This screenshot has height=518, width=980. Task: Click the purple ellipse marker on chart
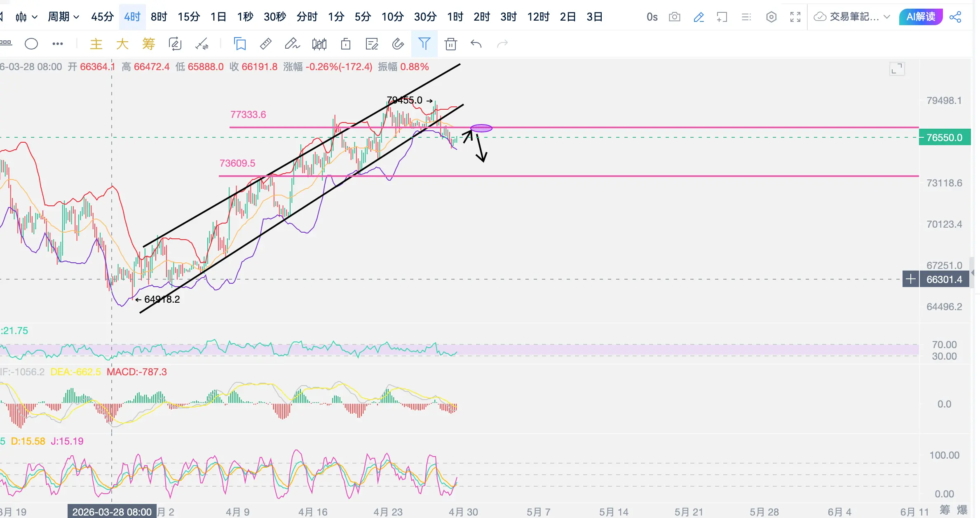coord(481,128)
